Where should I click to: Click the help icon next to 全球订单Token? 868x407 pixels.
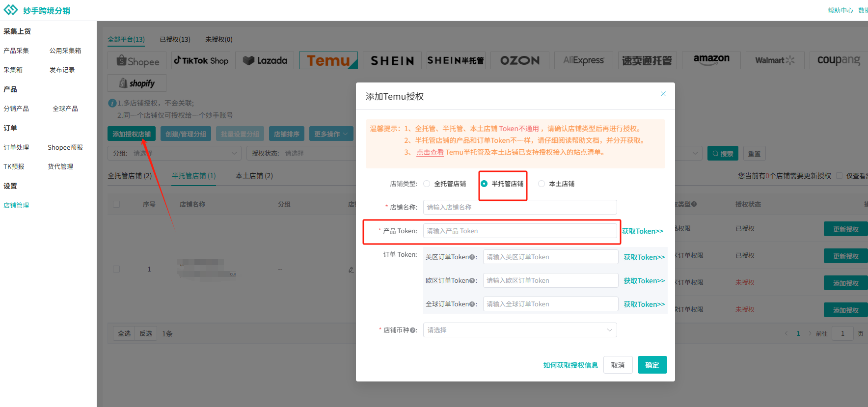coord(472,304)
